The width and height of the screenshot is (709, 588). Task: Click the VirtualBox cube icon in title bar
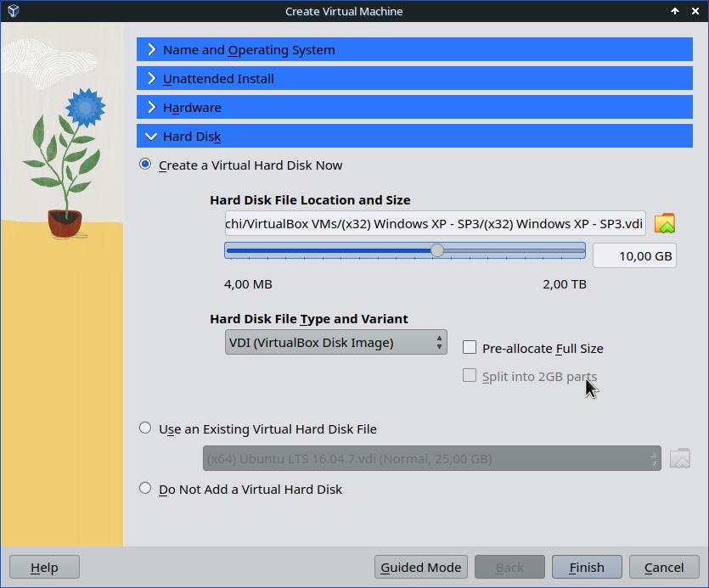[13, 11]
